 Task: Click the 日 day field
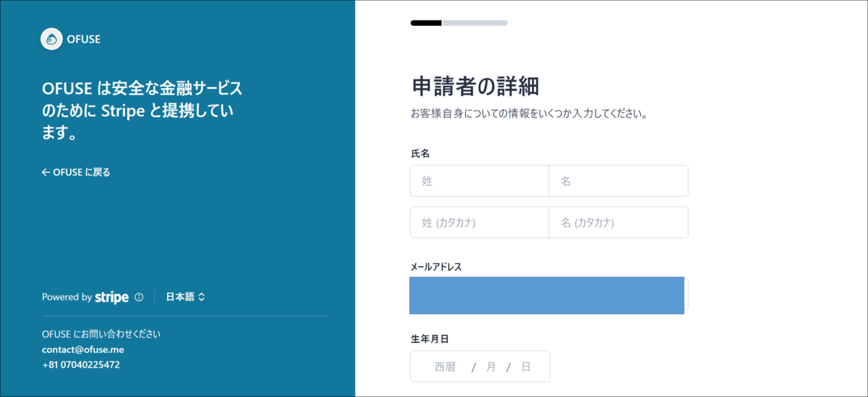526,367
